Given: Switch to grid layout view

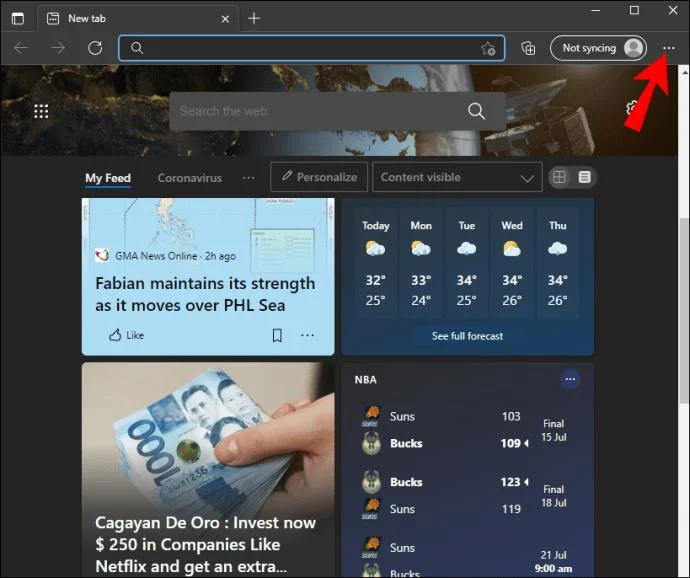Looking at the screenshot, I should (x=559, y=177).
